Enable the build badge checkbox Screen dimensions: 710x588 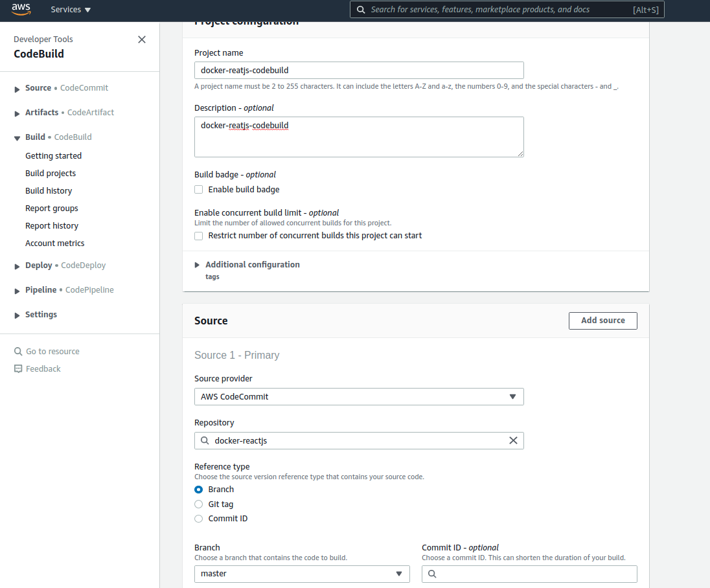(x=198, y=189)
